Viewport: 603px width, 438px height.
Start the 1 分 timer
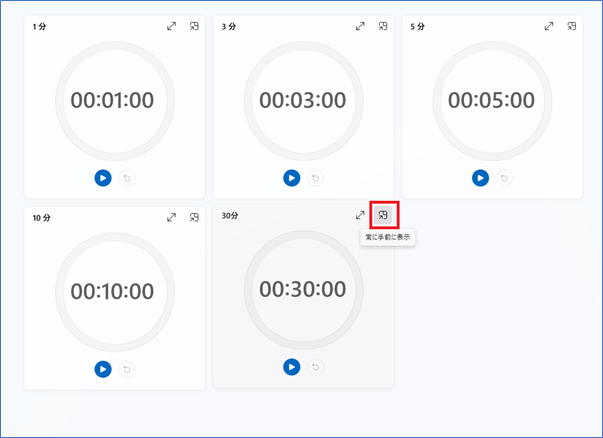102,178
